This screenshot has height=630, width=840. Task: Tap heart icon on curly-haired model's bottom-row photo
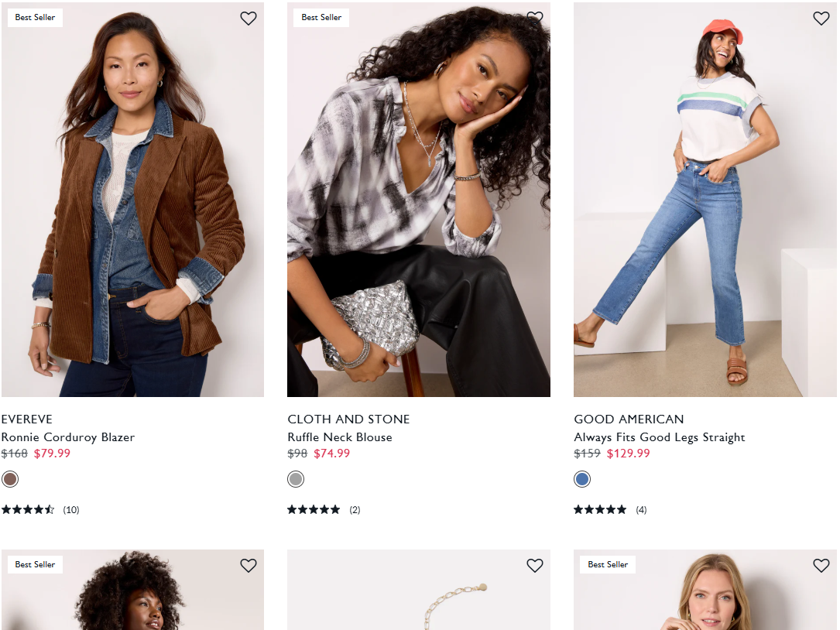coord(248,565)
